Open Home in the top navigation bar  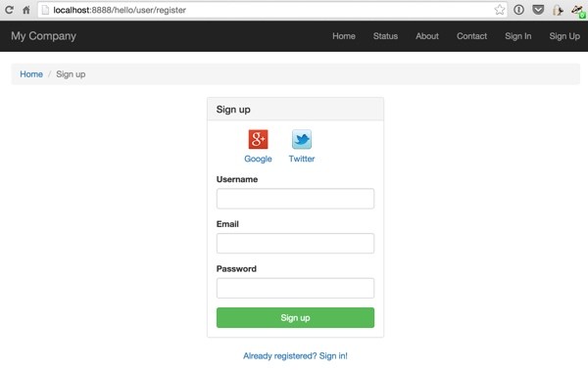[x=344, y=36]
